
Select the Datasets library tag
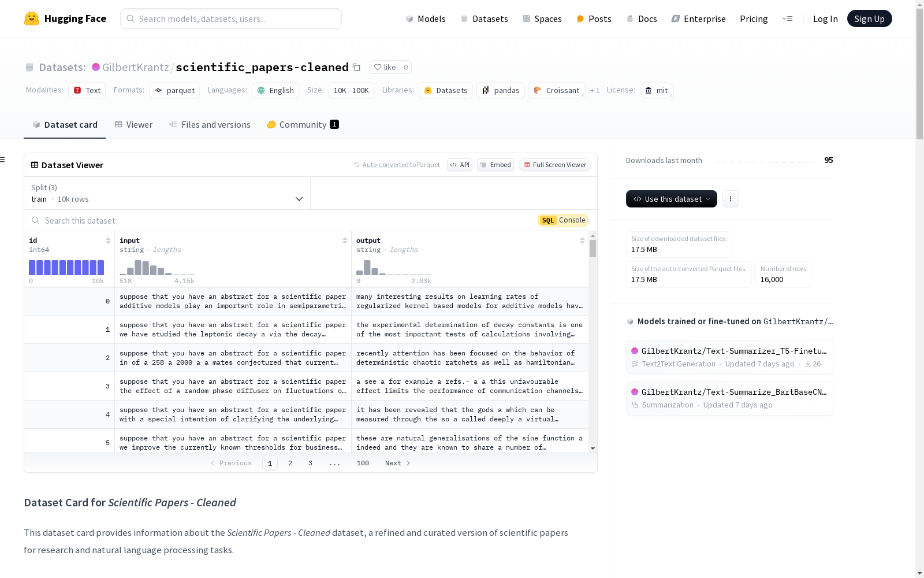click(x=446, y=90)
